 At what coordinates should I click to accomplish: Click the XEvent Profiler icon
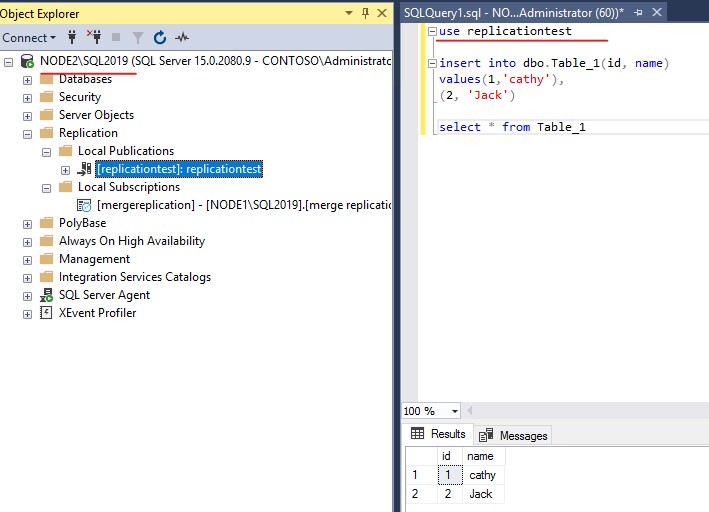(x=46, y=313)
